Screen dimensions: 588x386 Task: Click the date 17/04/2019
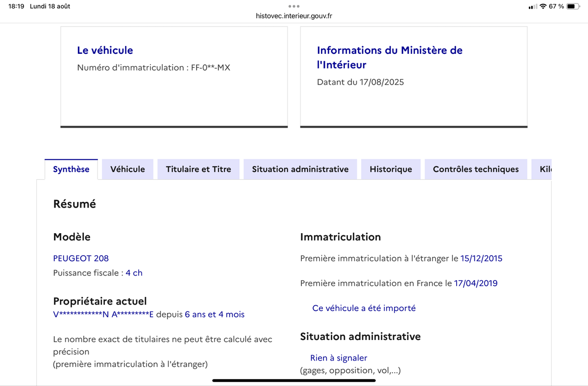(x=476, y=283)
